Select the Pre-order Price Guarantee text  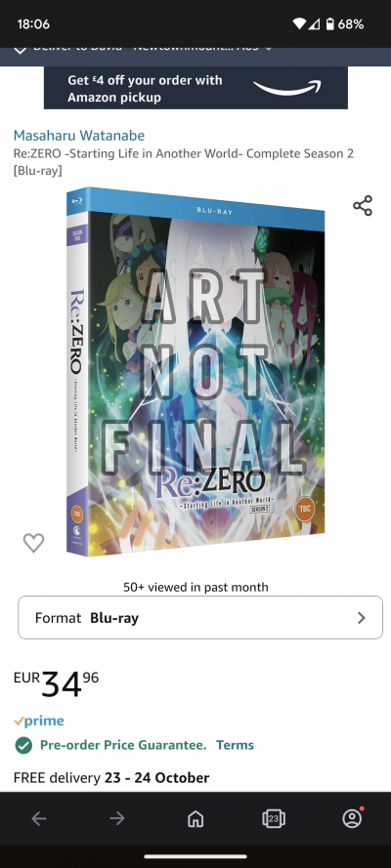pos(123,745)
